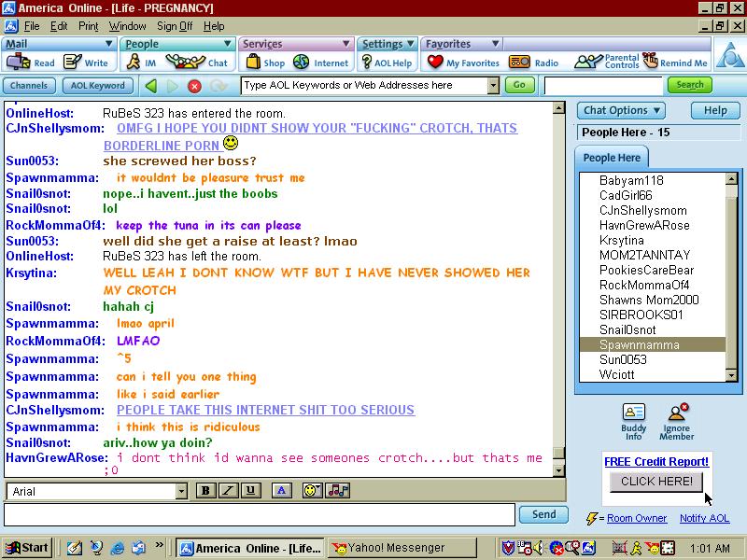This screenshot has height=560, width=747.
Task: Click the Remind Me icon
Action: click(x=650, y=61)
